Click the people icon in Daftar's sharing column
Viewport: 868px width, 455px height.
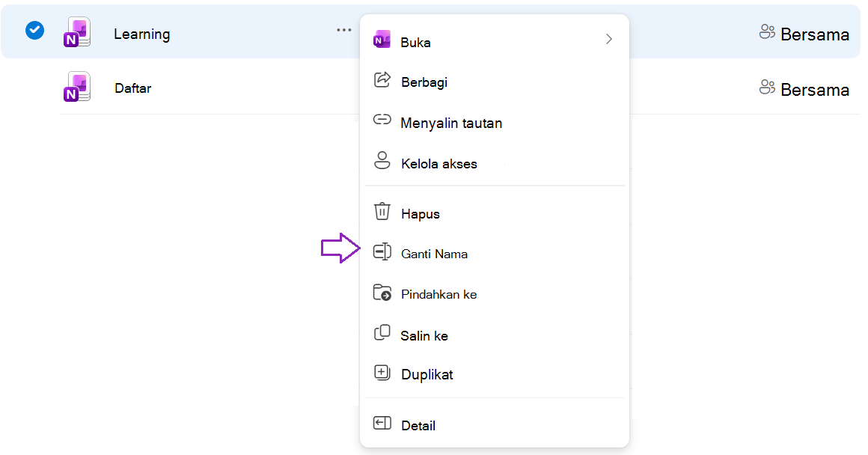(x=767, y=87)
